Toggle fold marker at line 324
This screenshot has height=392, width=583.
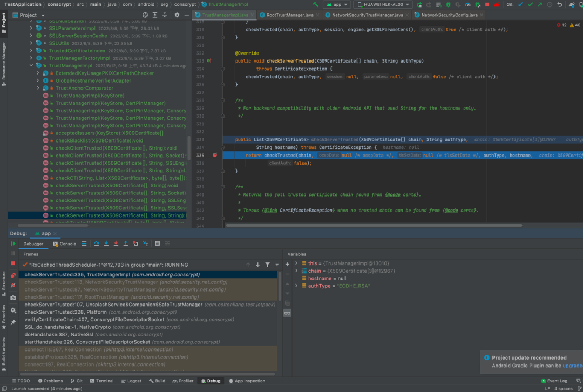pyautogui.click(x=222, y=69)
